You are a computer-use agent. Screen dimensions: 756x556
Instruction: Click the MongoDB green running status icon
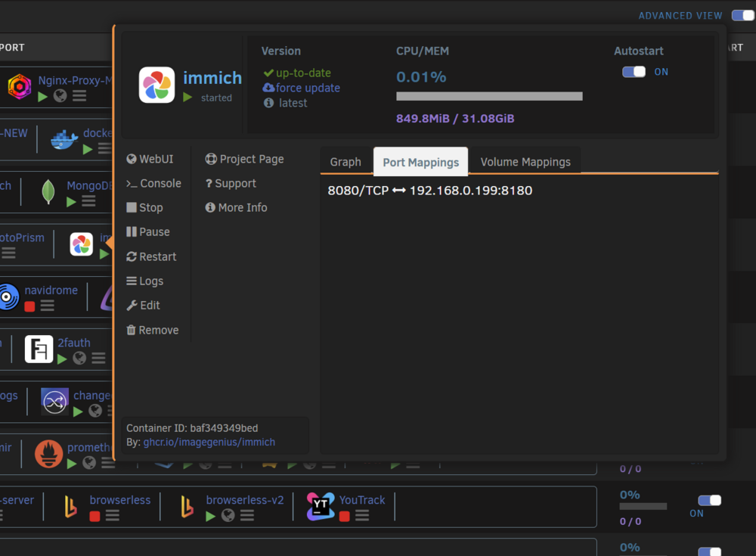(71, 201)
